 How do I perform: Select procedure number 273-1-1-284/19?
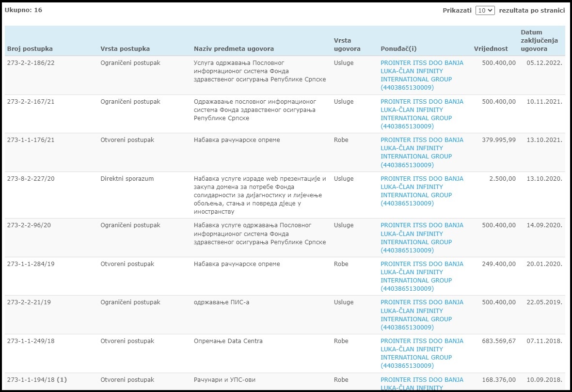[31, 264]
